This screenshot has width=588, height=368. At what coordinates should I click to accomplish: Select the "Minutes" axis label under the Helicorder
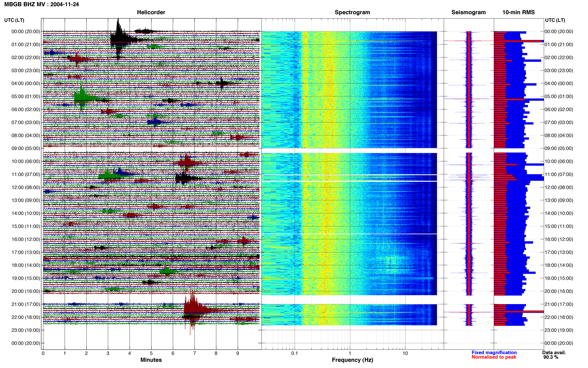pyautogui.click(x=151, y=360)
